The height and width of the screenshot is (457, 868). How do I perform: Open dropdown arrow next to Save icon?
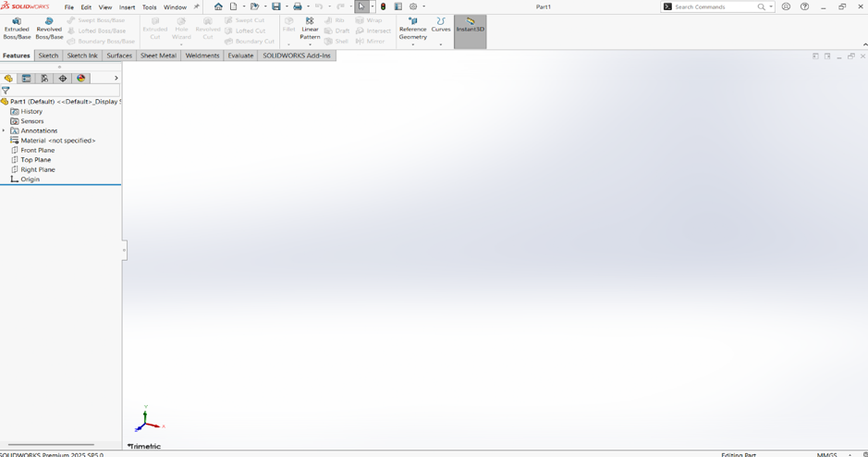[287, 6]
